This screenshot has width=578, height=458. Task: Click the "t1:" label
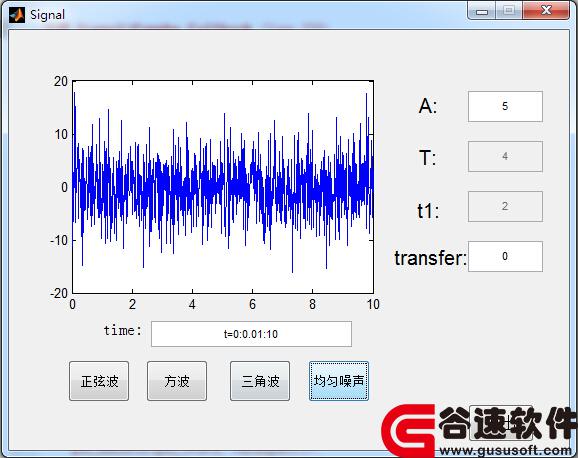tap(428, 211)
